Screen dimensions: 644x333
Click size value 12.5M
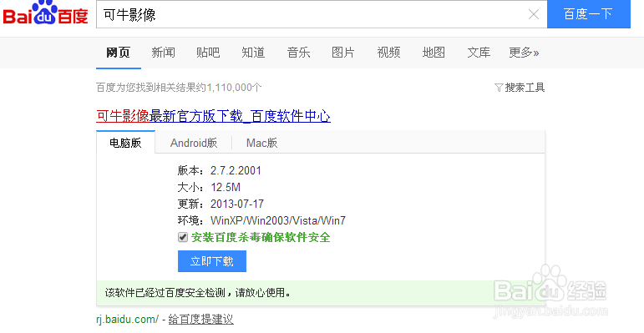[x=226, y=187]
